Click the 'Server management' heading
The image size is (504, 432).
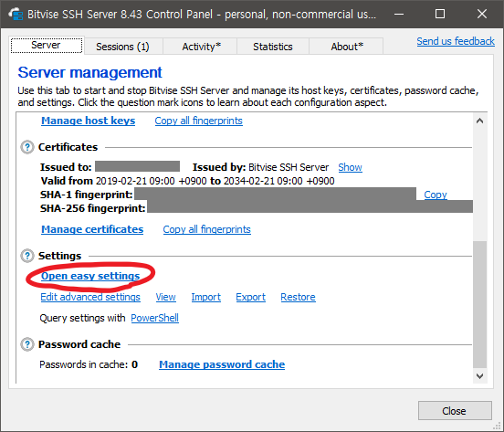click(x=90, y=72)
